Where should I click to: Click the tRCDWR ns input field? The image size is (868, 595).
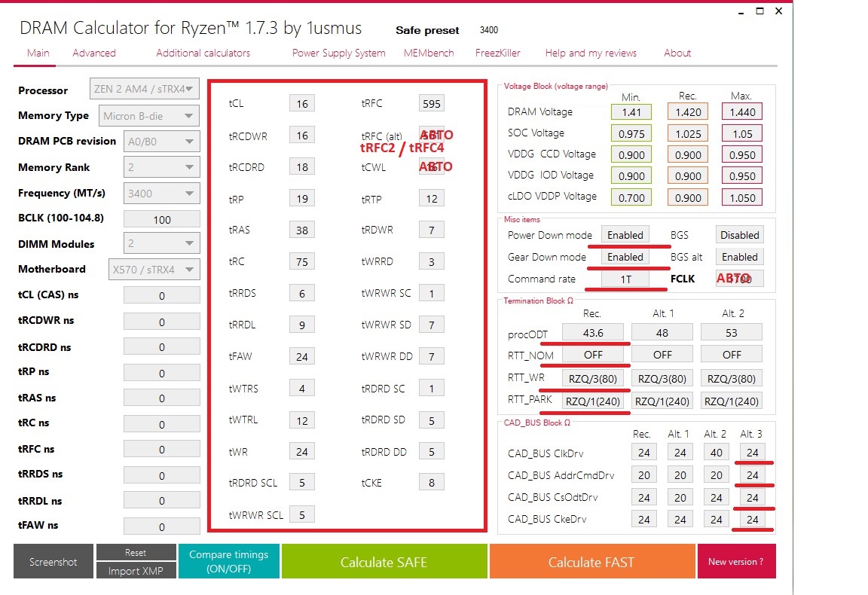click(x=162, y=322)
